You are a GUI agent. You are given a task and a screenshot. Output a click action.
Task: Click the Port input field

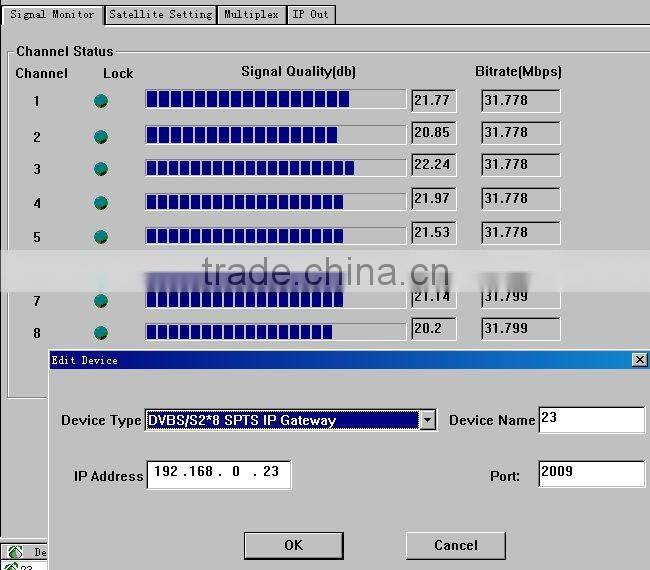(592, 473)
